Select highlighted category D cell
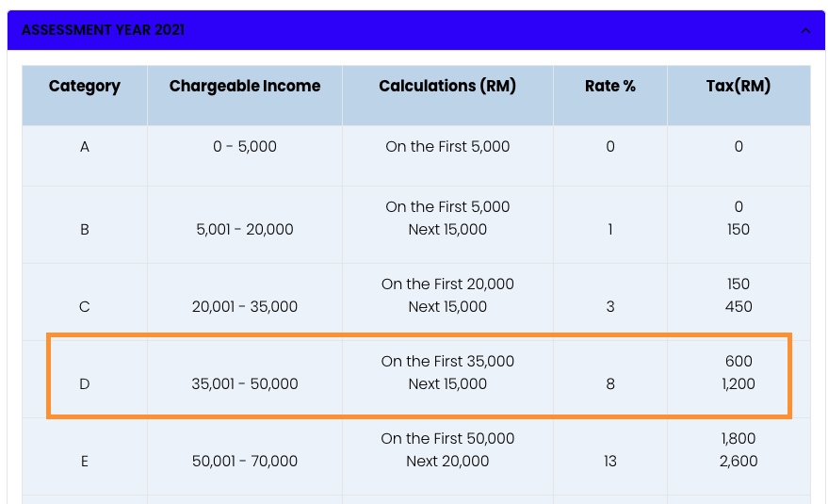Viewport: 828px width, 504px height. point(85,384)
